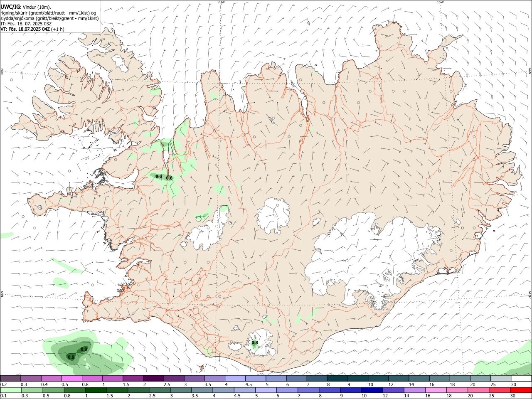
Task: Click the 'UWC/IG: Vindur (10m)' title text
Action: tap(26, 7)
